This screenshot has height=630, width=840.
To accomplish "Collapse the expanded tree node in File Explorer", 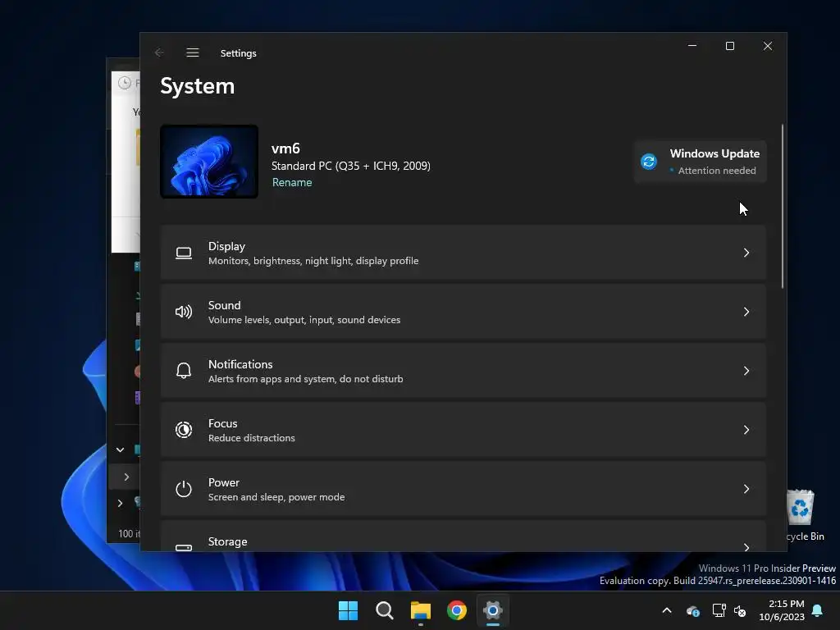I will click(120, 450).
